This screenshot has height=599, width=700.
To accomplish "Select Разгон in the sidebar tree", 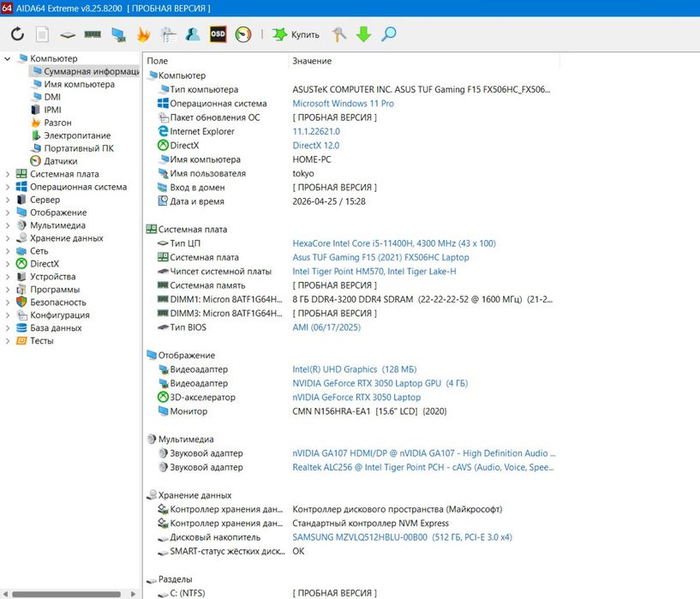I will pyautogui.click(x=57, y=123).
